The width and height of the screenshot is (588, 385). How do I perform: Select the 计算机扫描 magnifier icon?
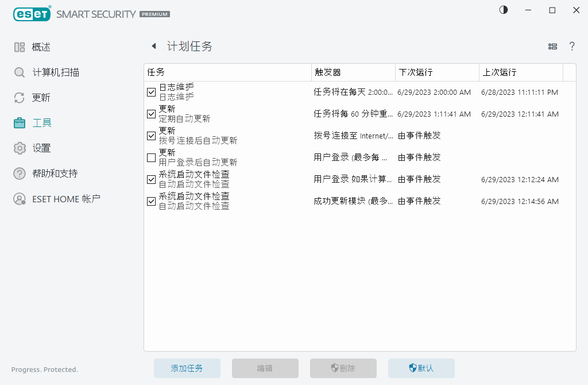tap(19, 72)
